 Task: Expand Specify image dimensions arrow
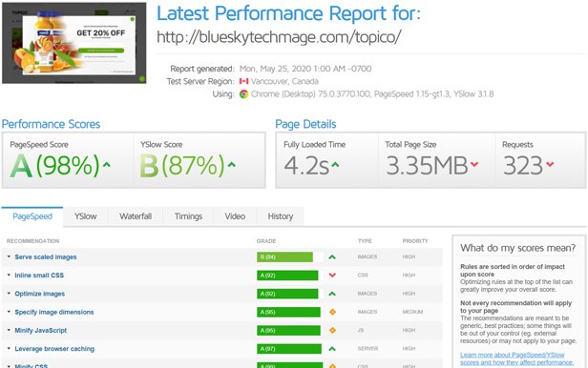click(9, 312)
